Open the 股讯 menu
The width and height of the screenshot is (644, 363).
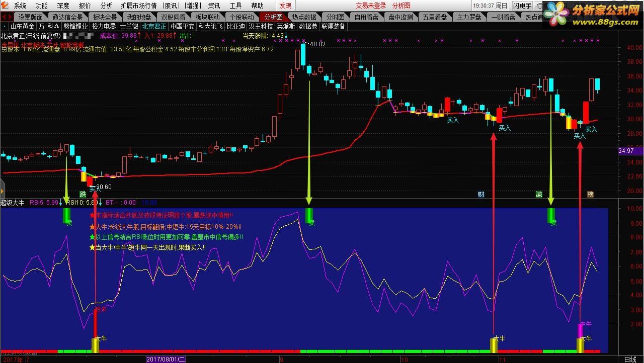(171, 6)
